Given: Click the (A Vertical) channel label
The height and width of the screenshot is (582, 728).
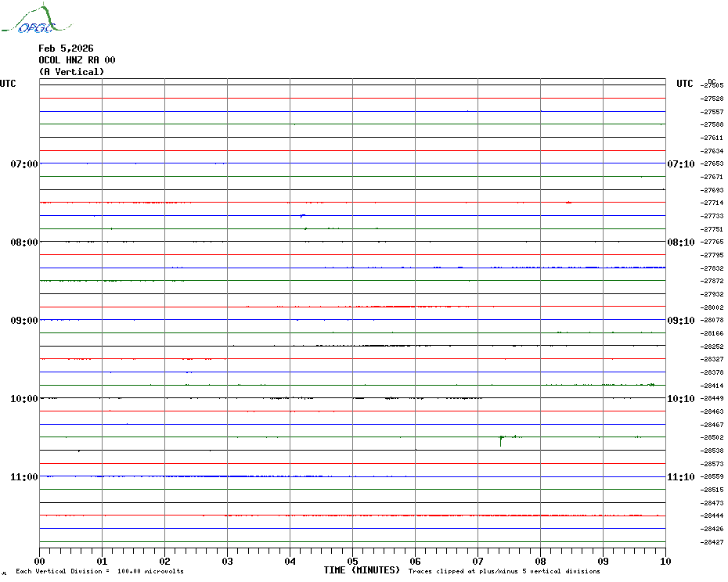Looking at the screenshot, I should tap(71, 72).
